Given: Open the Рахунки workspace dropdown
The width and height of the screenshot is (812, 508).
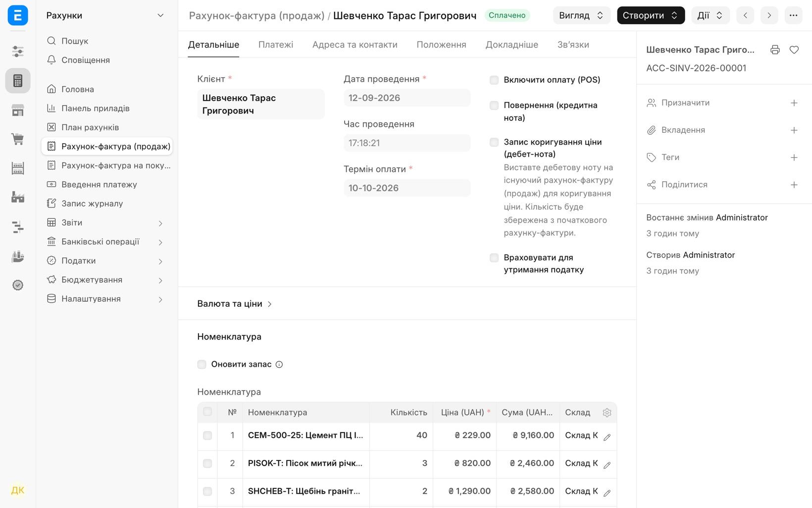Looking at the screenshot, I should click(x=105, y=15).
